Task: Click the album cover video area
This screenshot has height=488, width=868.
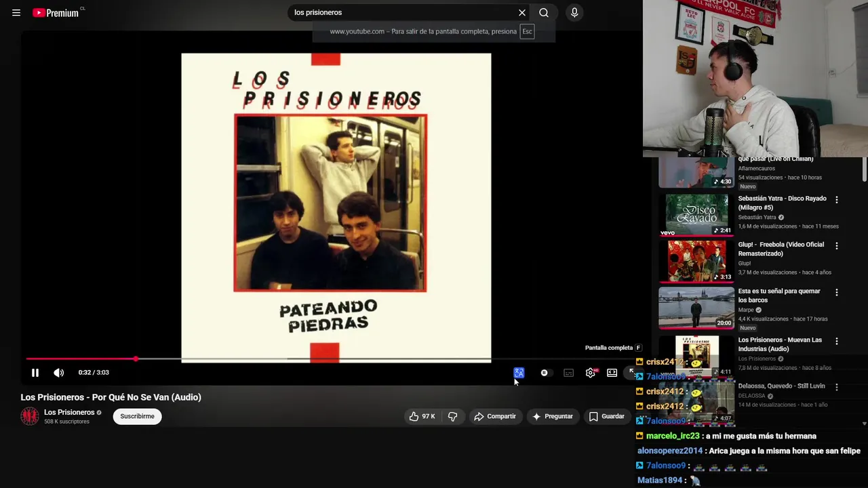Action: tap(336, 207)
